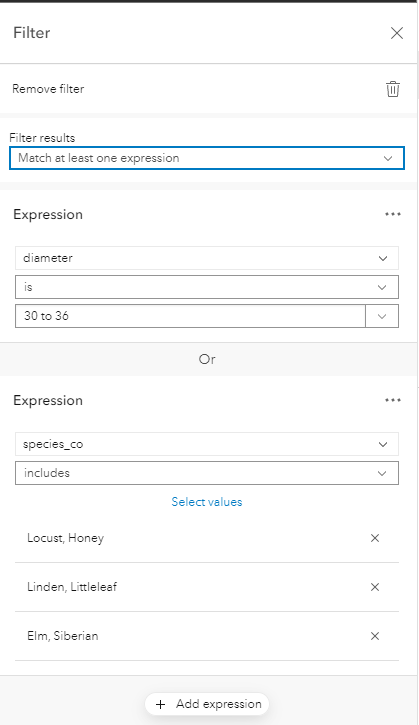Click inside the 30 to 36 value field
Viewport: 419px width, 725px height.
pos(191,316)
